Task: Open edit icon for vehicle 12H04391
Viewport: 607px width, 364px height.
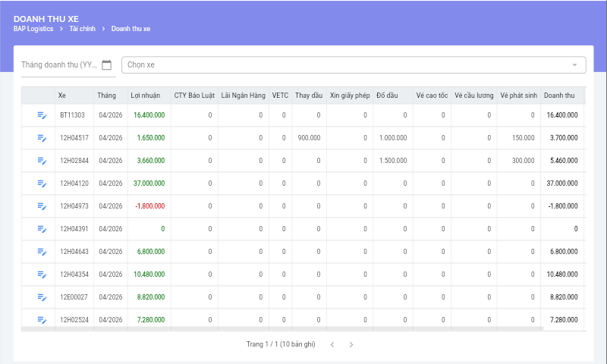Action: (x=42, y=229)
